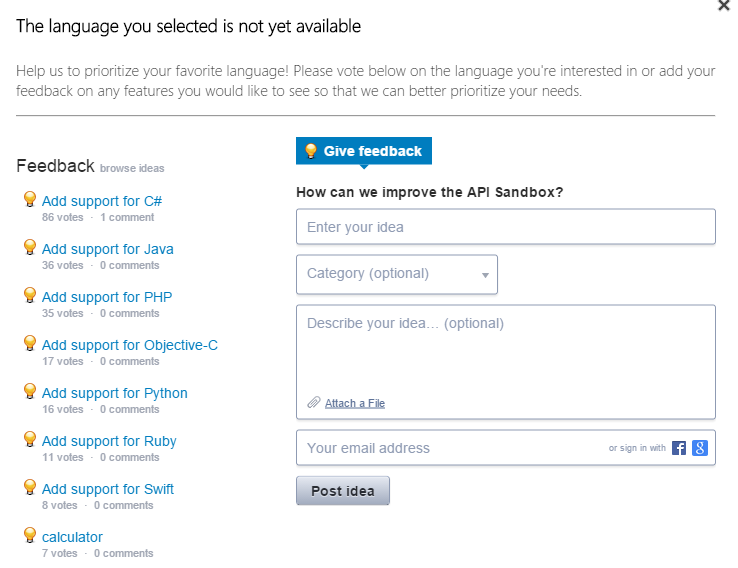
Task: Click the lightbulb icon beside Java idea
Action: click(x=30, y=247)
